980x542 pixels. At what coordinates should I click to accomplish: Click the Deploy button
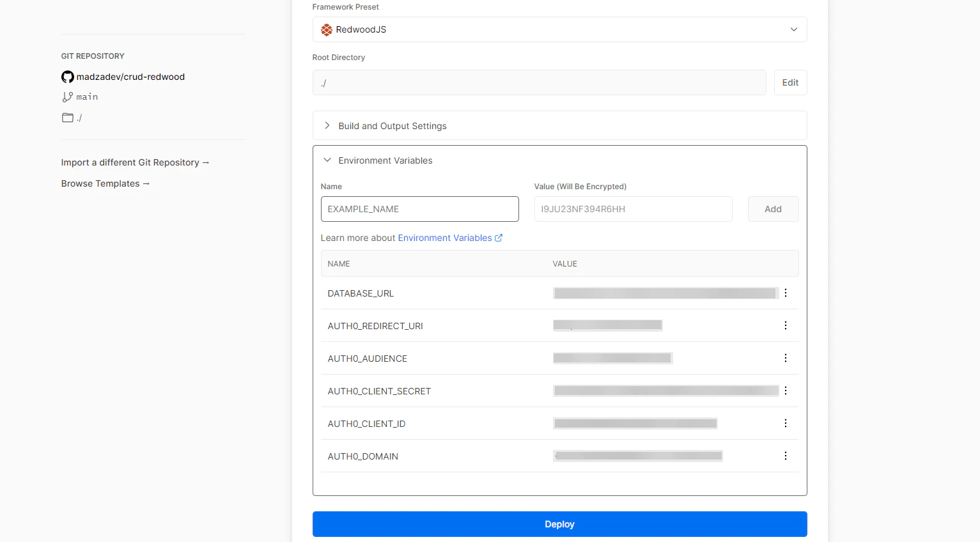[559, 524]
